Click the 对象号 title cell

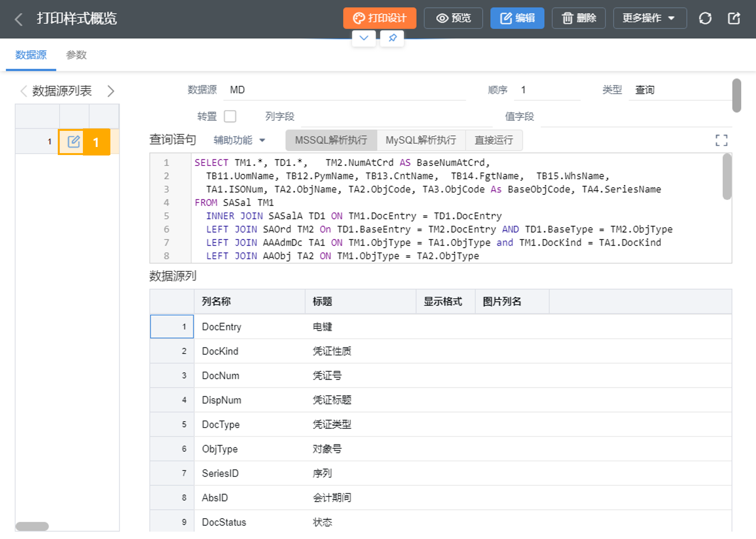point(360,449)
